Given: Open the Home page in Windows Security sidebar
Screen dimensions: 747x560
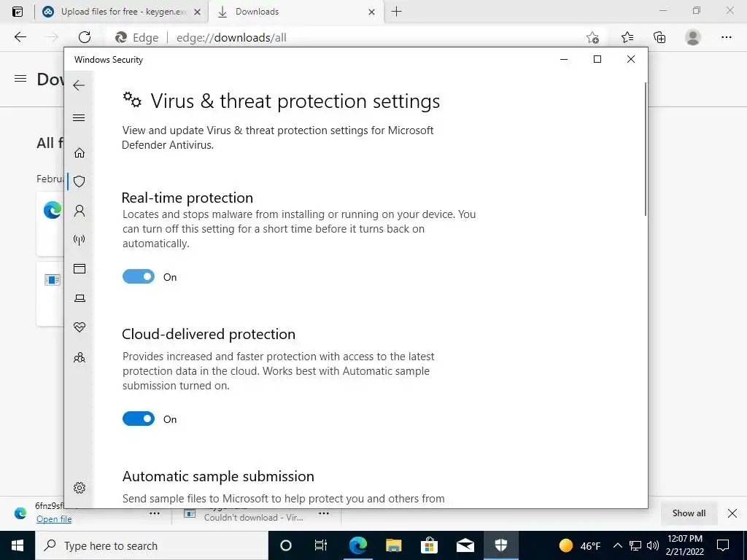Looking at the screenshot, I should click(x=80, y=152).
